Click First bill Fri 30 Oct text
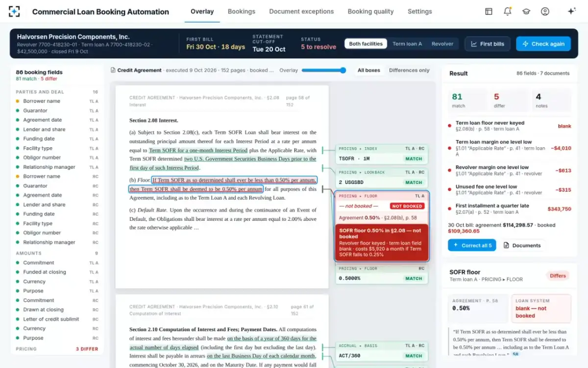Image resolution: width=588 pixels, height=368 pixels. (216, 47)
